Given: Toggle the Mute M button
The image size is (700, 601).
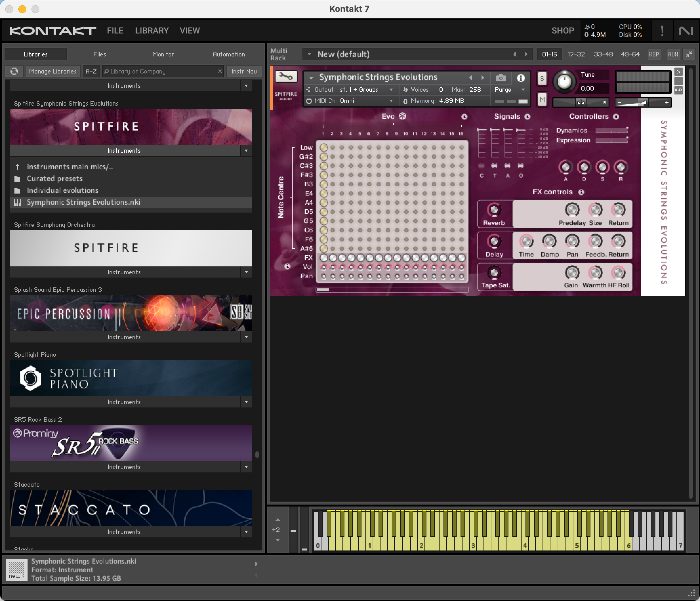Looking at the screenshot, I should click(x=542, y=99).
